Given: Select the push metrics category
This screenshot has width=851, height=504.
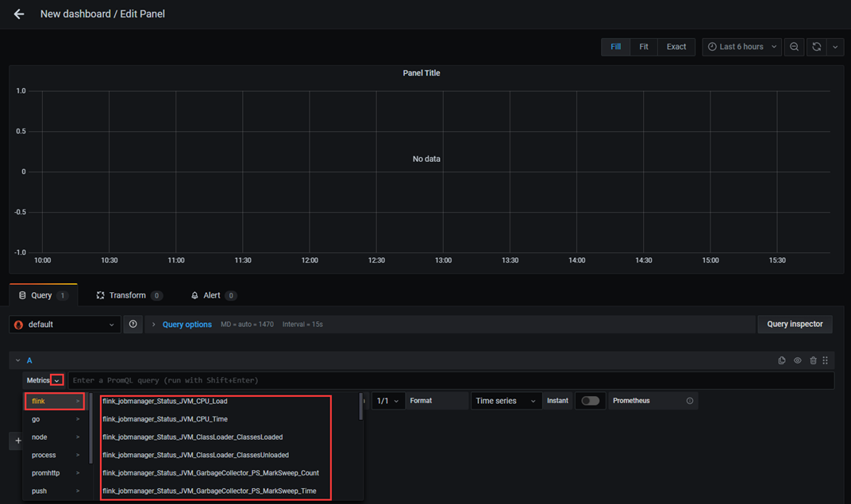Looking at the screenshot, I should pos(54,491).
